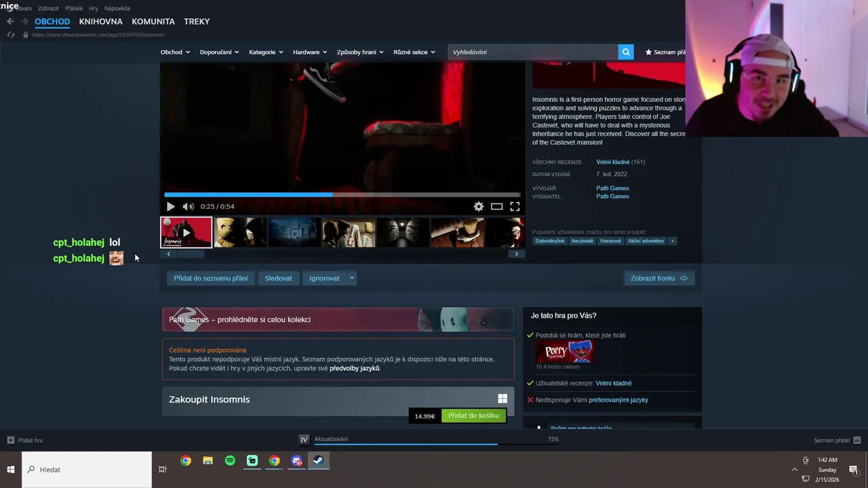Open the Windows notification center
The image size is (868, 488).
coord(853,470)
